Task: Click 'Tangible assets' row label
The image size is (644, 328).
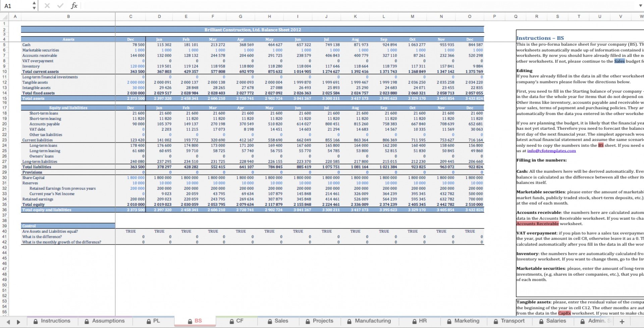Action: tap(35, 82)
